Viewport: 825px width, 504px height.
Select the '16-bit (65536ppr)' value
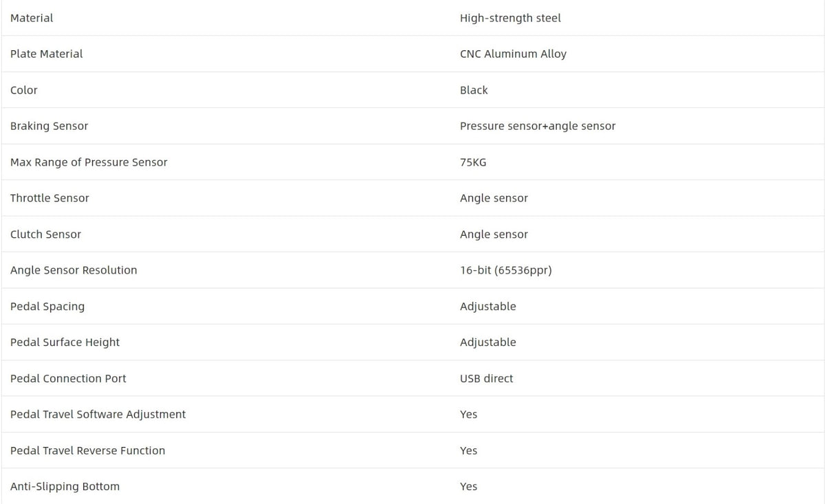[x=505, y=270]
